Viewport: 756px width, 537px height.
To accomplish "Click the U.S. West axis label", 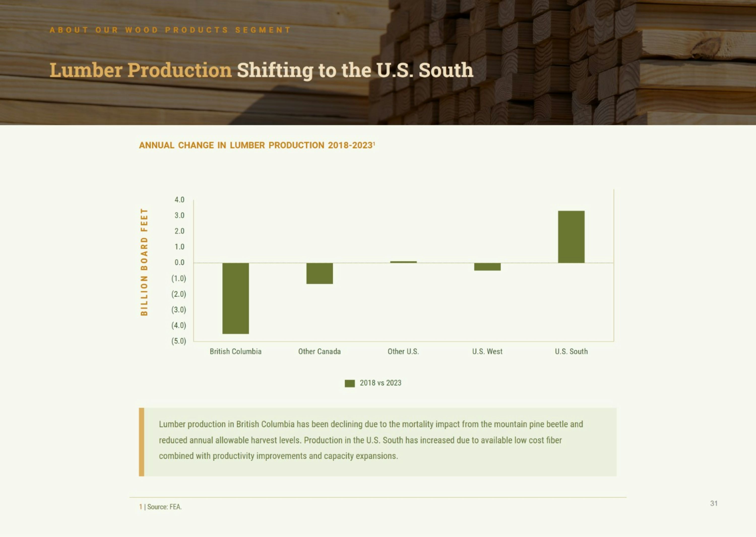I will 487,352.
